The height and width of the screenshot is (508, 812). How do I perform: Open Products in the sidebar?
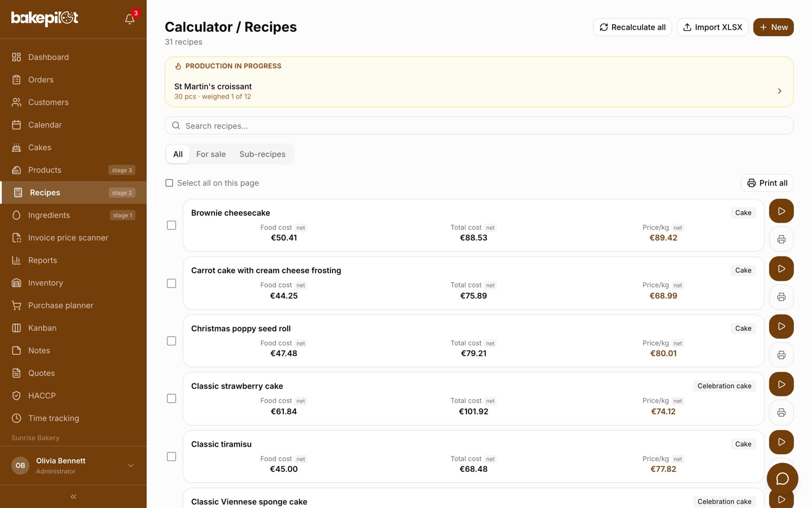tap(73, 170)
